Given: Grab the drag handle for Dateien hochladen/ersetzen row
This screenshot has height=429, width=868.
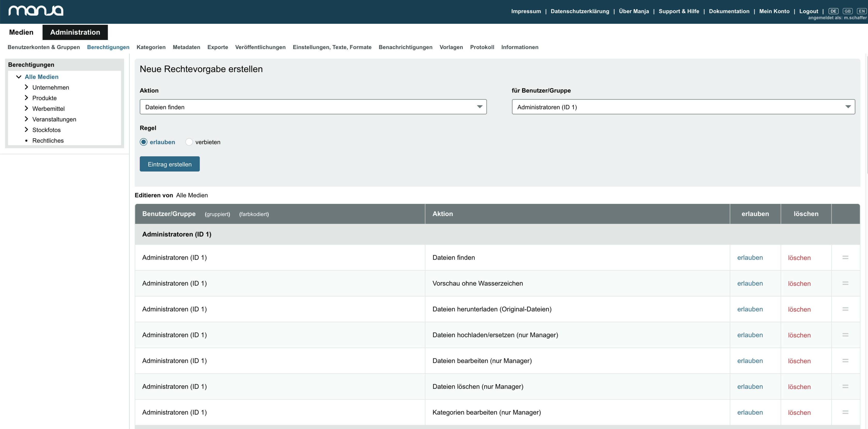Looking at the screenshot, I should (845, 335).
